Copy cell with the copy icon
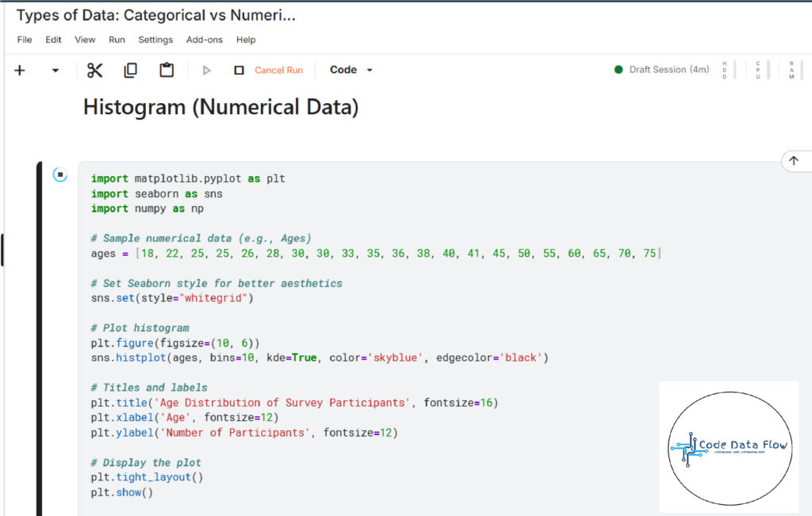The width and height of the screenshot is (812, 516). pyautogui.click(x=131, y=70)
